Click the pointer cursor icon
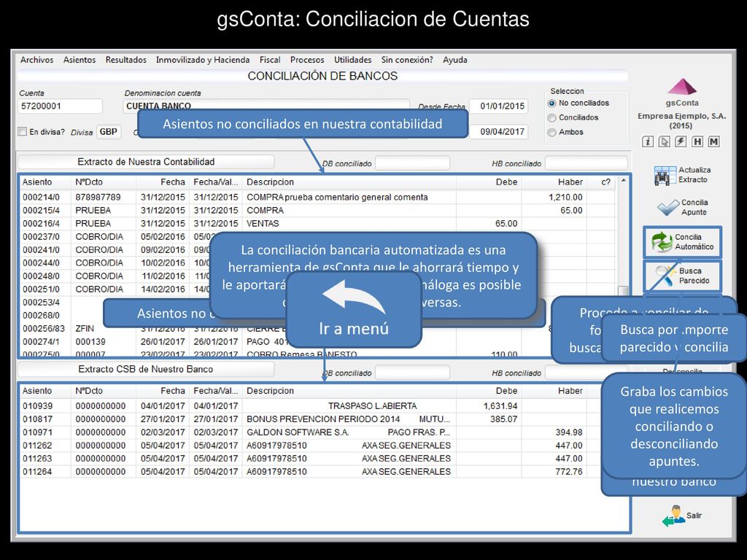The height and width of the screenshot is (560, 747). click(x=664, y=141)
